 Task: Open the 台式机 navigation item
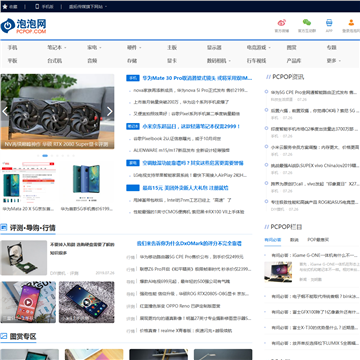pos(54,61)
